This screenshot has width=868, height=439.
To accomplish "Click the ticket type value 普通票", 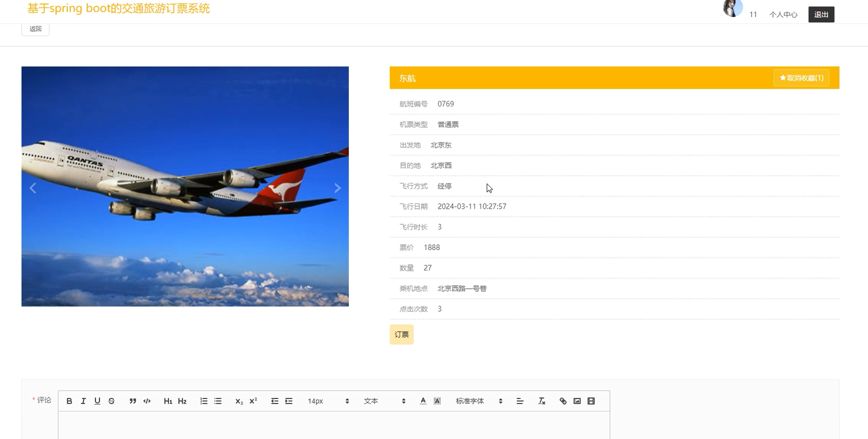I will click(448, 124).
